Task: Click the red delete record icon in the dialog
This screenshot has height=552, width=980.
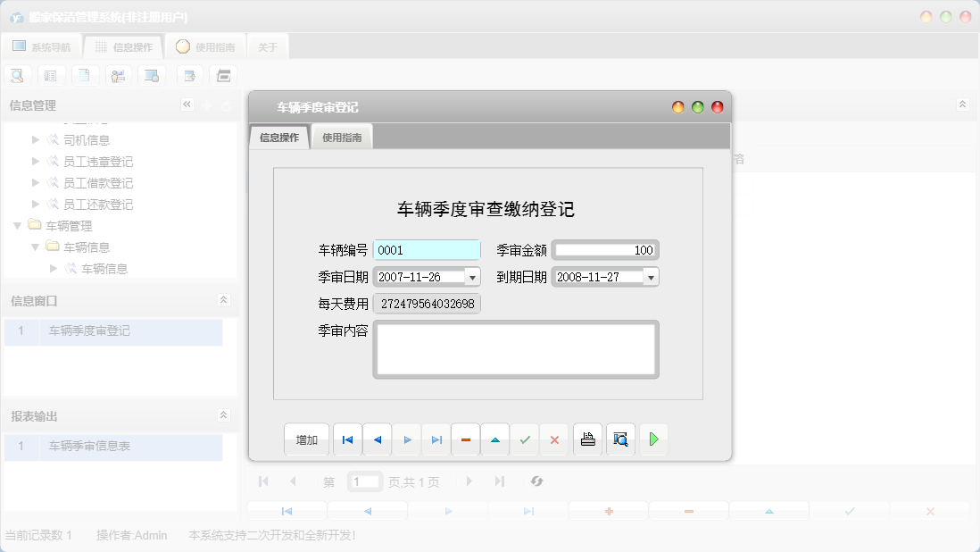Action: coord(465,439)
